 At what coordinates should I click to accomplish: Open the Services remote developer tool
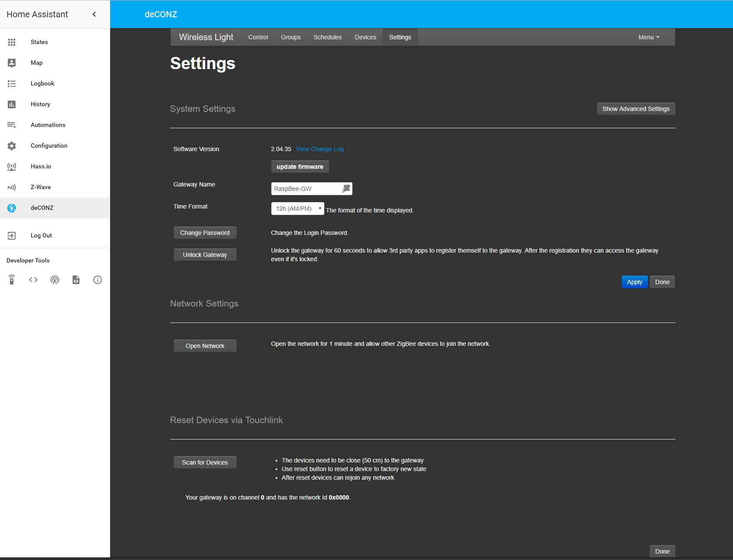pos(12,280)
